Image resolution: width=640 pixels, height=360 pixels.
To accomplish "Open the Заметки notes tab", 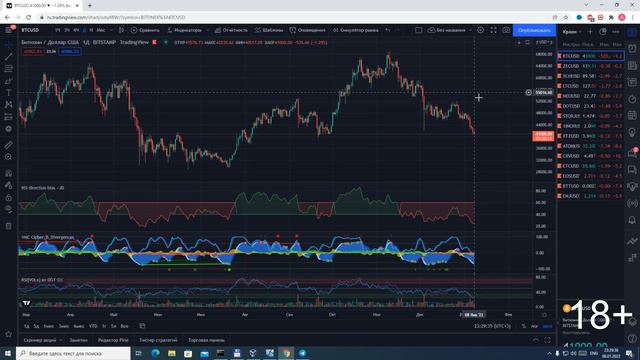I will pos(78,340).
